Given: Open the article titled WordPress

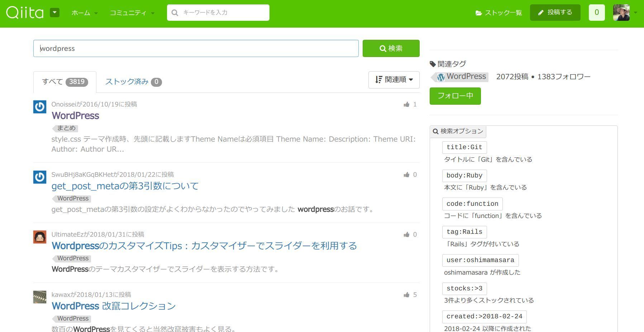Looking at the screenshot, I should coord(75,115).
